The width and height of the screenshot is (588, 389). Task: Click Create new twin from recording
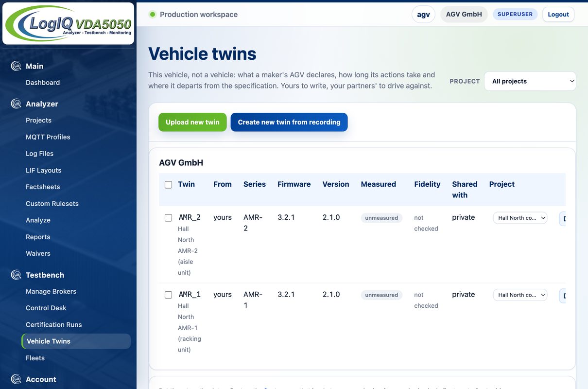coord(289,122)
